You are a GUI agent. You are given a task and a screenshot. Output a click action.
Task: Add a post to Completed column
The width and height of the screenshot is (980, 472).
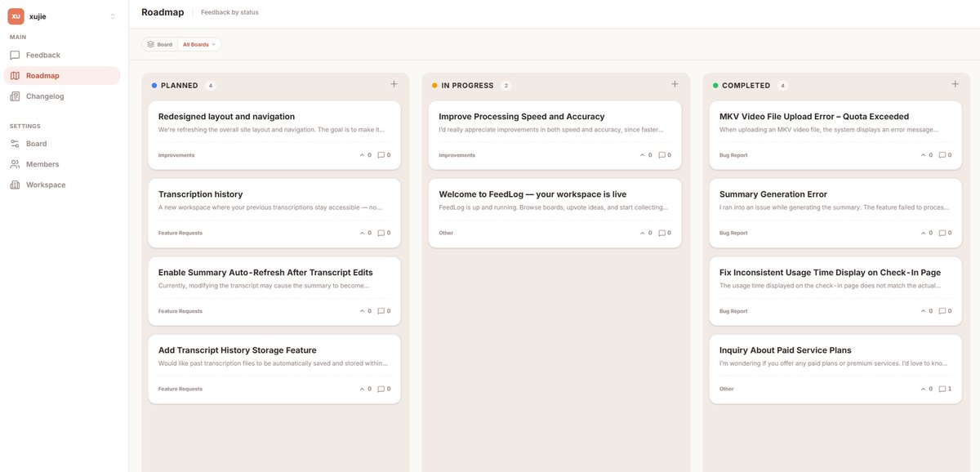tap(955, 84)
